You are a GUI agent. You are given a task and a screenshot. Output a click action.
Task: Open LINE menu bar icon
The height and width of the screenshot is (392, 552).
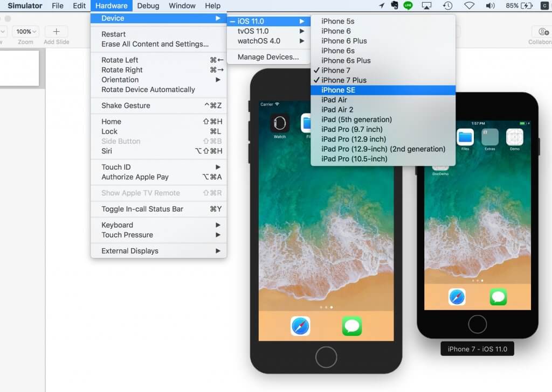coord(408,5)
